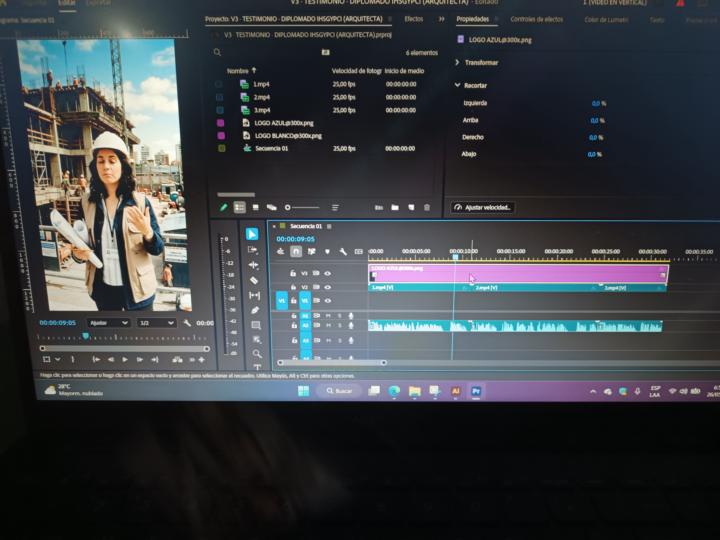The height and width of the screenshot is (540, 720).
Task: Click the project thumbnail zoom slider
Action: click(303, 208)
